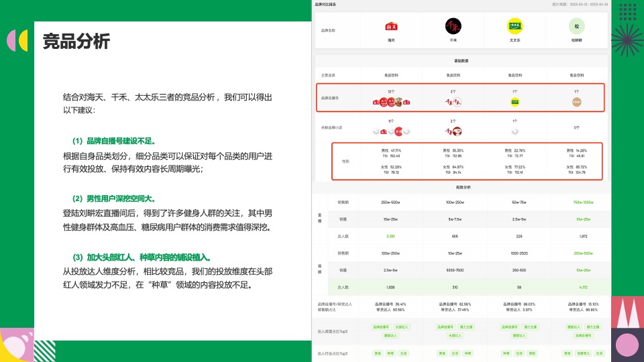Open 太太乐's self-broadcast account avatar
This screenshot has width=644, height=362.
click(515, 102)
